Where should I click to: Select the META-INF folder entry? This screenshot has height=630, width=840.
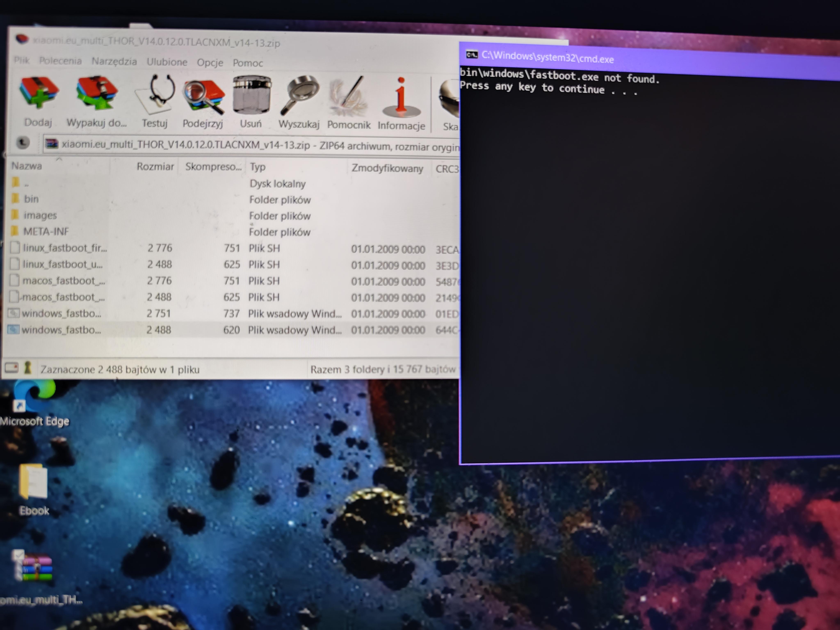point(46,231)
